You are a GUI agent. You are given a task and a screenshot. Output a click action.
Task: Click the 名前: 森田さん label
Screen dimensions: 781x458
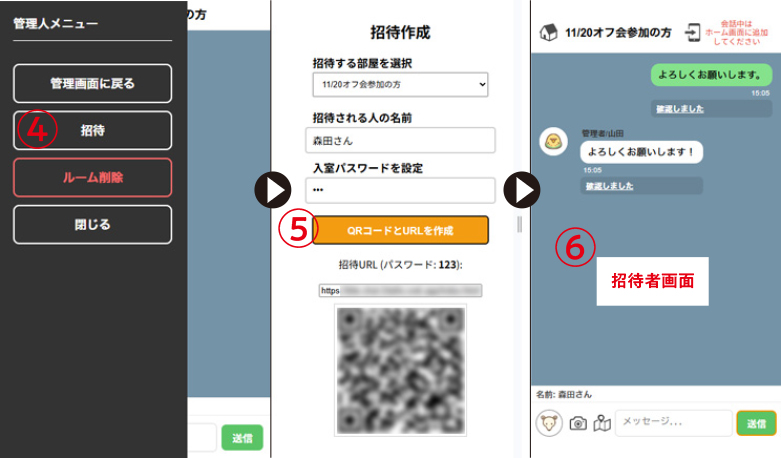(x=564, y=394)
